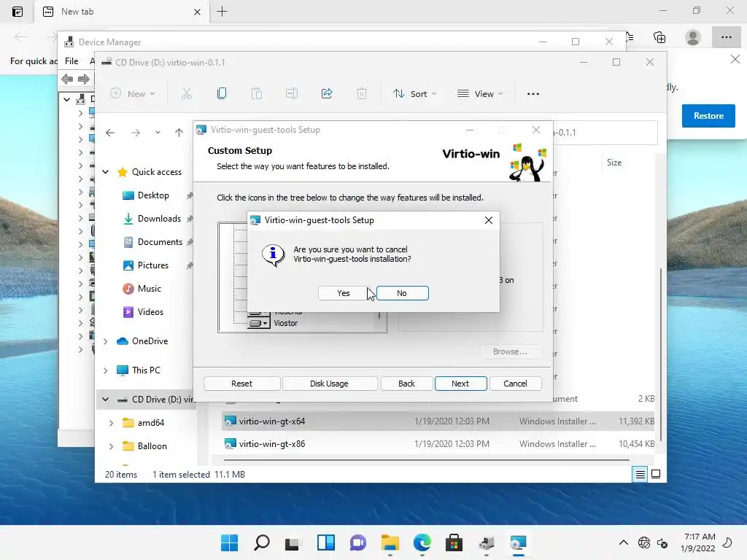747x560 pixels.
Task: Click the Share icon in Explorer toolbar
Action: (327, 94)
